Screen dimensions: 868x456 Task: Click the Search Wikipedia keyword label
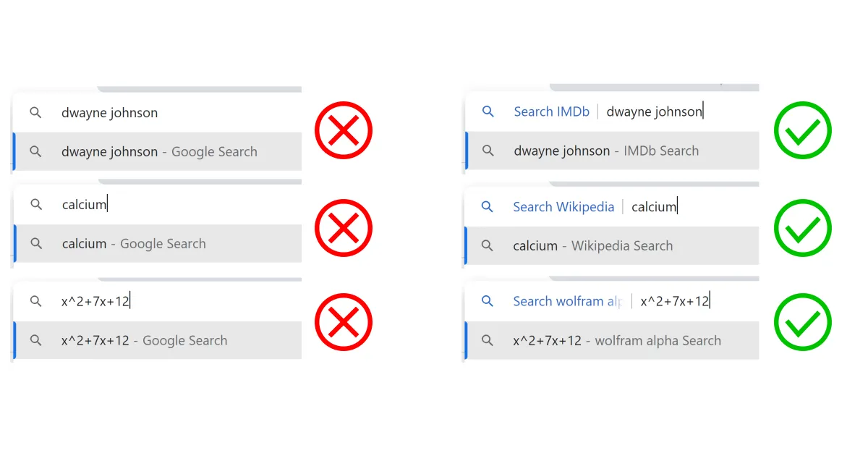pyautogui.click(x=563, y=207)
